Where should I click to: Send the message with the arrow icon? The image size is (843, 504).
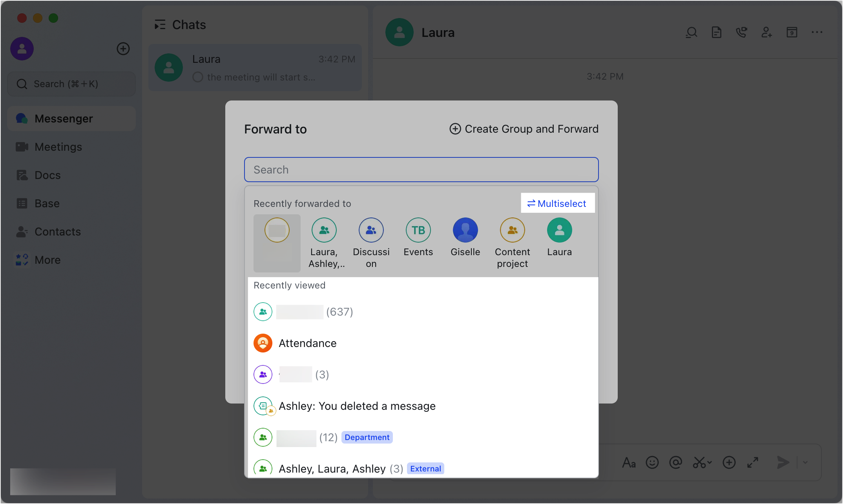click(x=783, y=462)
